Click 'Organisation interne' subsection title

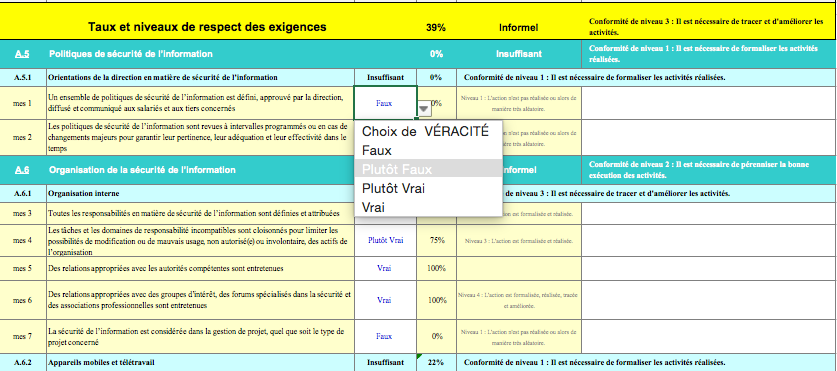pyautogui.click(x=84, y=193)
